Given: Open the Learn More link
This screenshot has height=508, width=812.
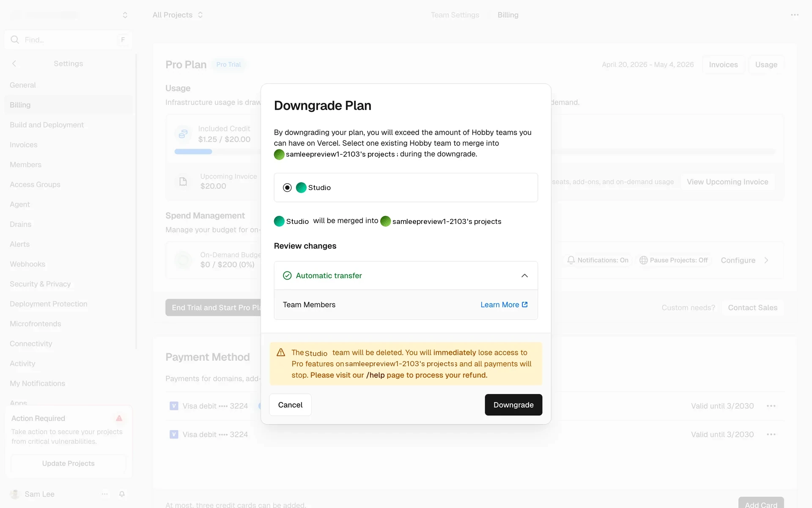Looking at the screenshot, I should pyautogui.click(x=504, y=305).
